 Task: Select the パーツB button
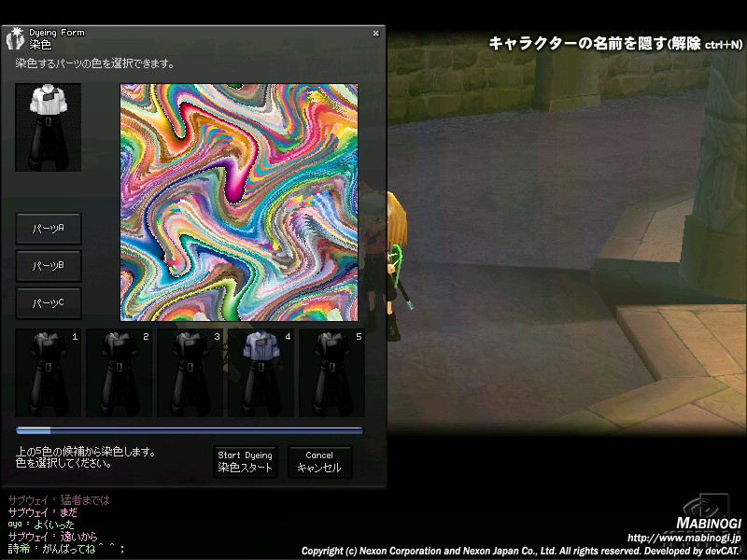[49, 266]
